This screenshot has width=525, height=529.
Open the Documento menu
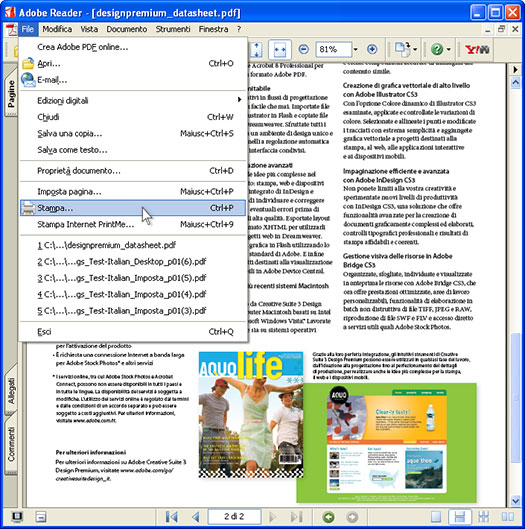[x=127, y=29]
